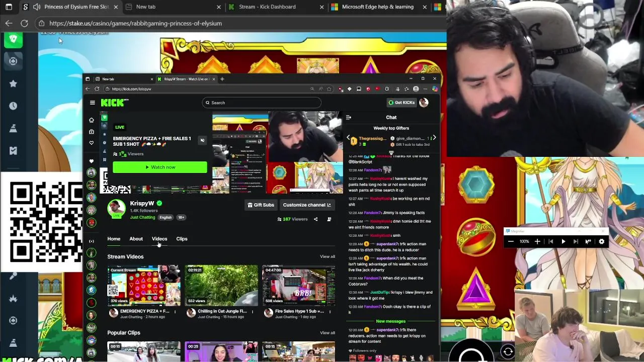Click the Stake sidebar star favorites icon
Image resolution: width=644 pixels, height=362 pixels.
[x=13, y=83]
